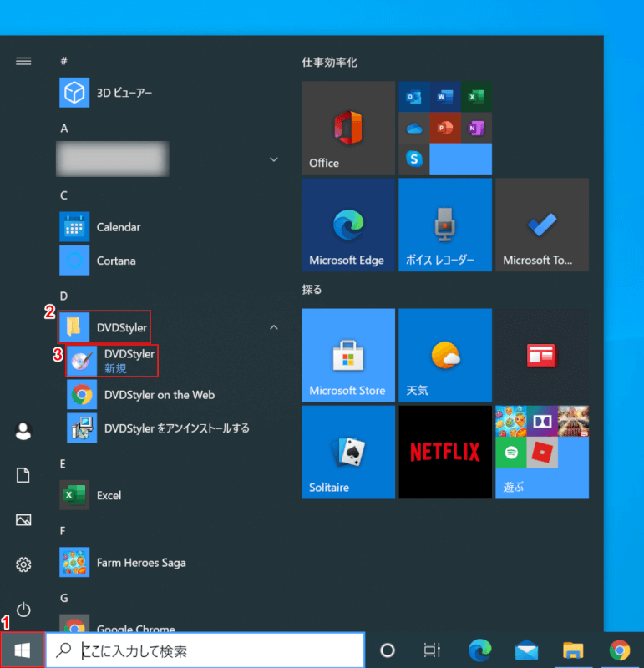Click the D letter header
This screenshot has width=644, height=668.
pyautogui.click(x=63, y=296)
